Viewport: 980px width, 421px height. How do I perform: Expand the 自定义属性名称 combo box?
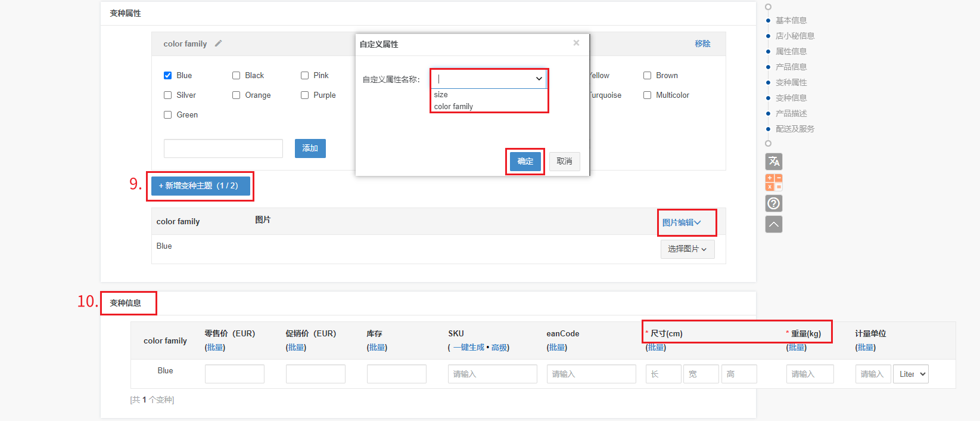(x=539, y=79)
